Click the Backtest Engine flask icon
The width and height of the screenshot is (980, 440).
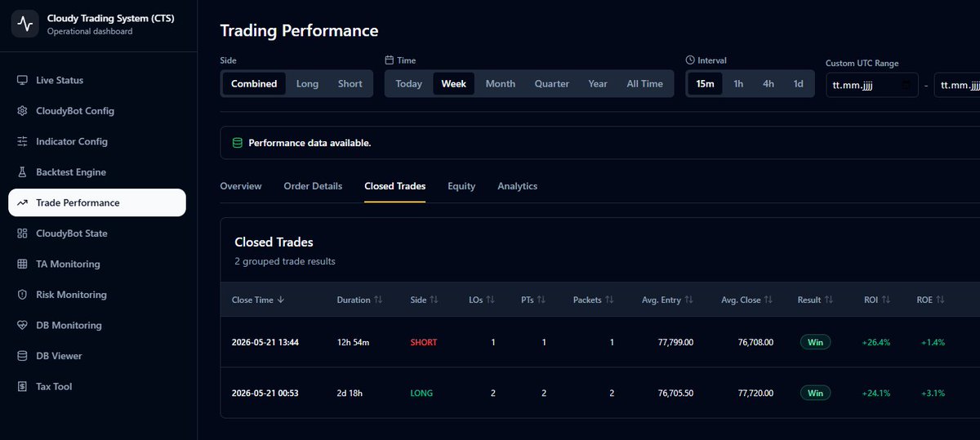point(22,172)
